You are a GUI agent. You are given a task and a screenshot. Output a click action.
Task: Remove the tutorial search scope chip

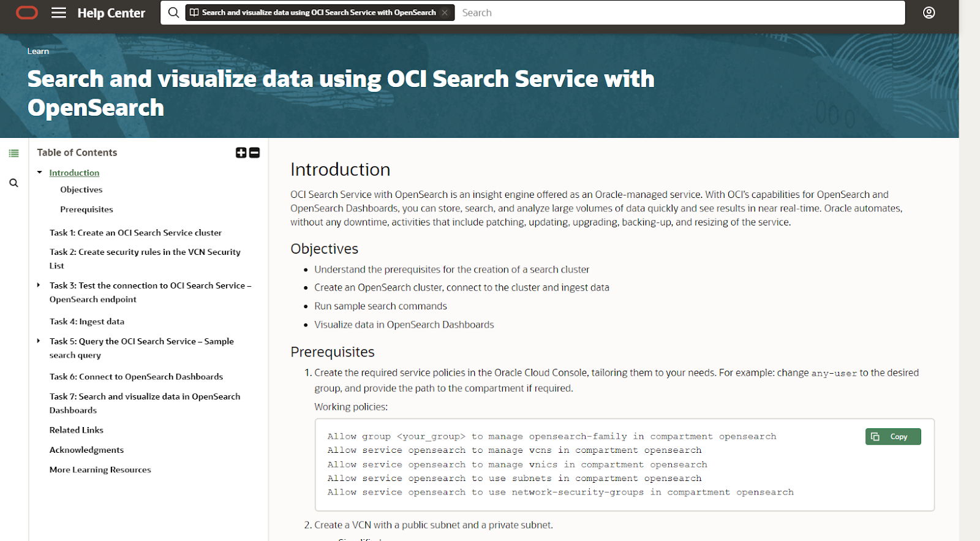pos(445,12)
